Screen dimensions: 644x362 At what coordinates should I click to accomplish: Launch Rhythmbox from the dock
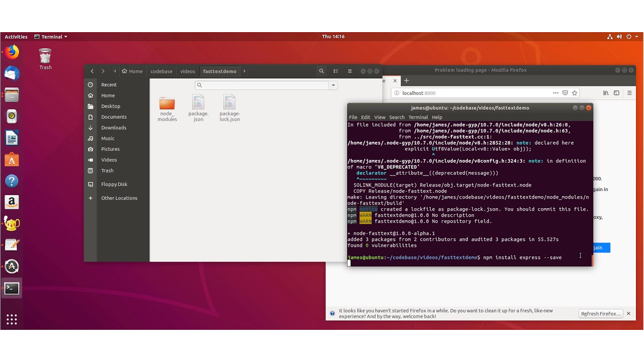(12, 117)
